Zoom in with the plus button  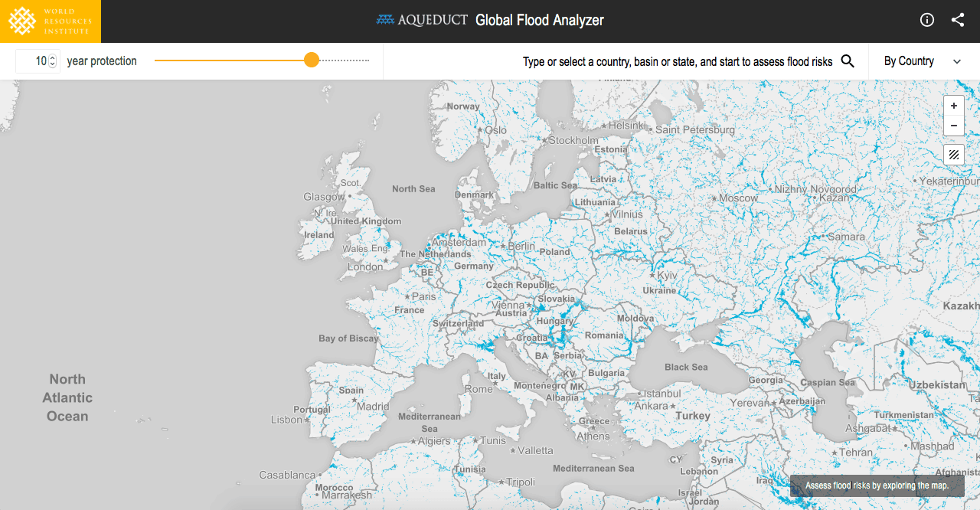pyautogui.click(x=954, y=106)
